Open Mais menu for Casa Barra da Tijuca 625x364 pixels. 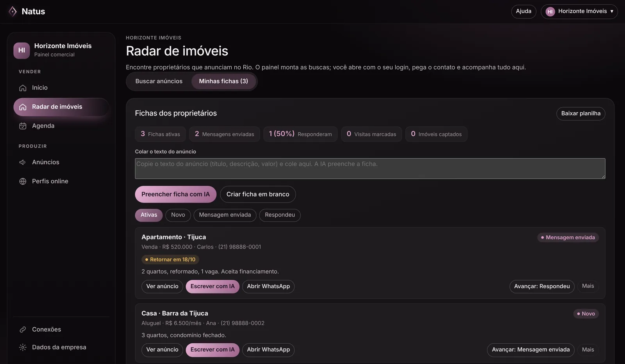588,350
